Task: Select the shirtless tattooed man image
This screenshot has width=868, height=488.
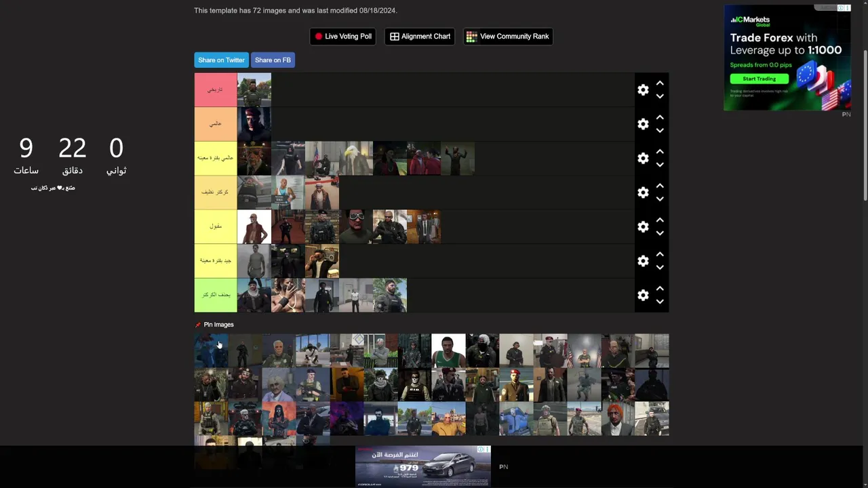Action: (288, 295)
